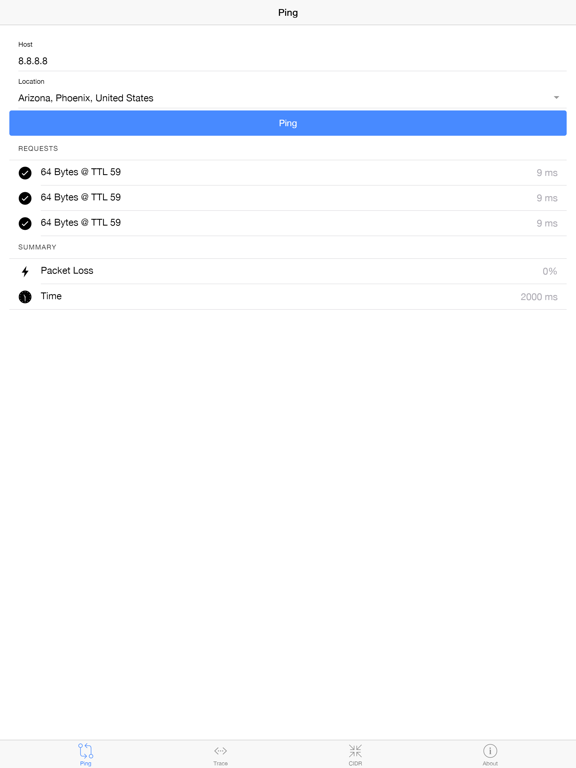The image size is (576, 768).
Task: Select the Packet Loss summary row
Action: point(288,271)
